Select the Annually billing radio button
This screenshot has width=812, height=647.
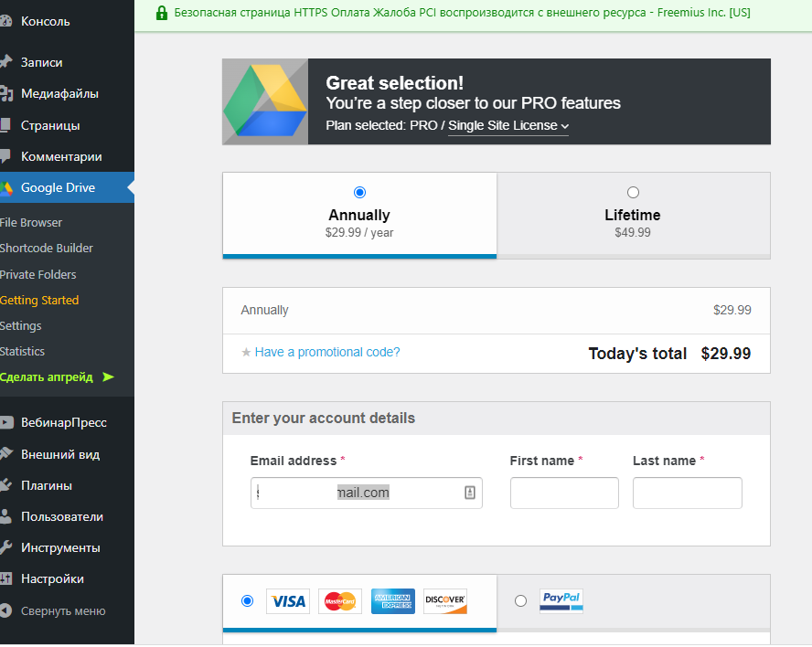[359, 193]
